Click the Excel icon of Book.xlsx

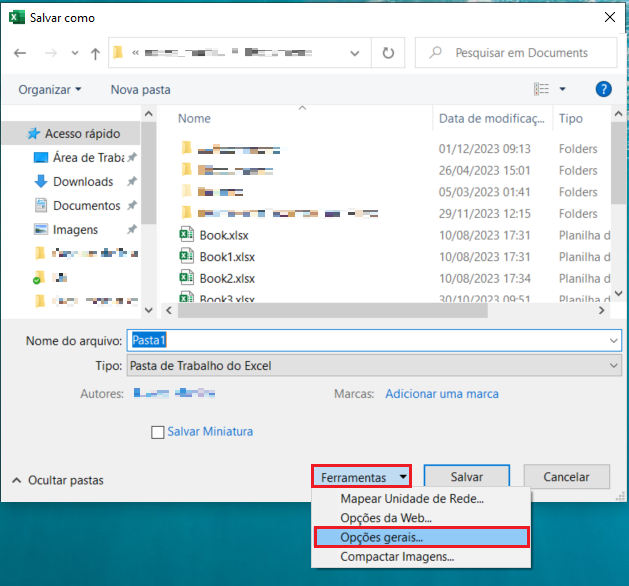pos(186,234)
